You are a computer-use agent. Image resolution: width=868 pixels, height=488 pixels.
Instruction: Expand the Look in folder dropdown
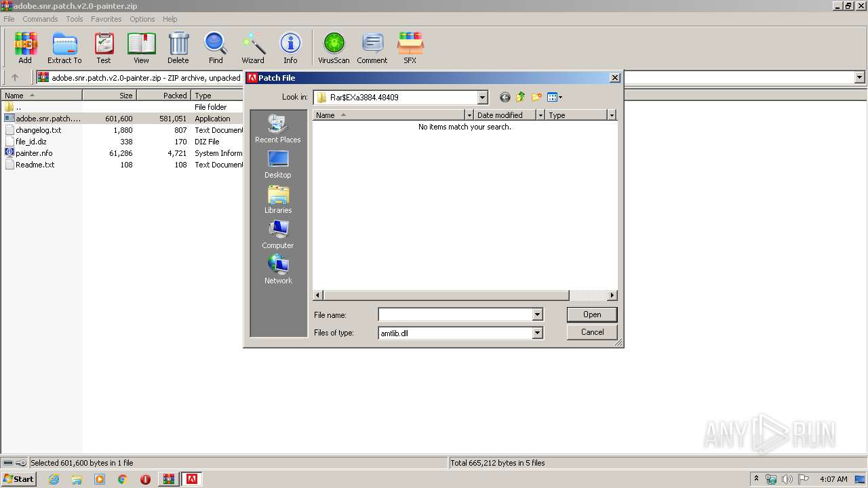[482, 98]
